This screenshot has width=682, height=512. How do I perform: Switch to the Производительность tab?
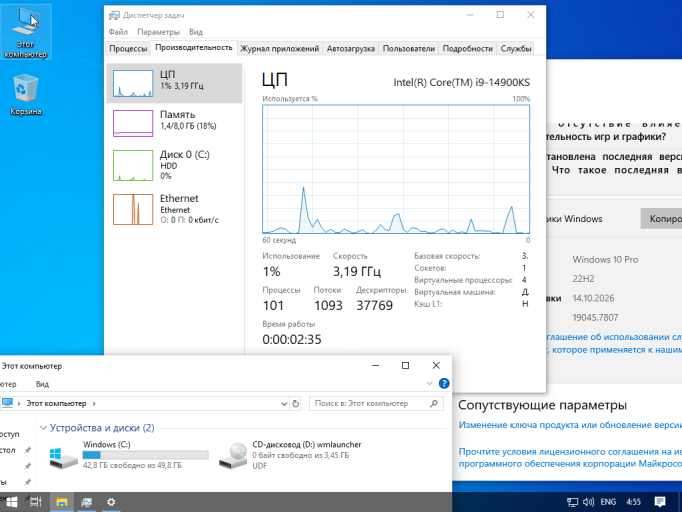point(194,47)
